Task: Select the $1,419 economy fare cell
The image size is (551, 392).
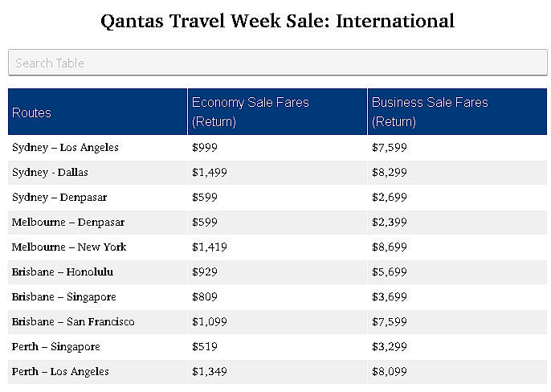Action: coord(278,247)
